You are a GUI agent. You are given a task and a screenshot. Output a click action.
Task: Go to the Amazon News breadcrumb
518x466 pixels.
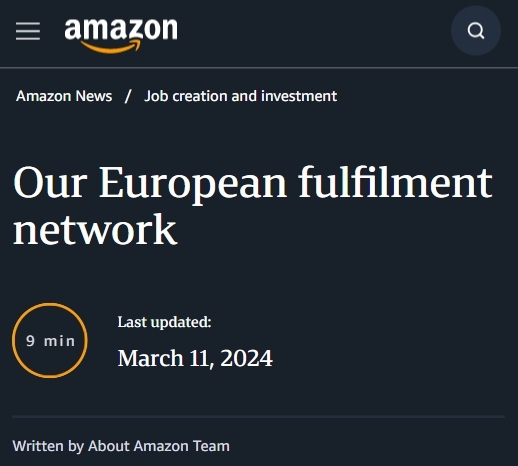[64, 96]
